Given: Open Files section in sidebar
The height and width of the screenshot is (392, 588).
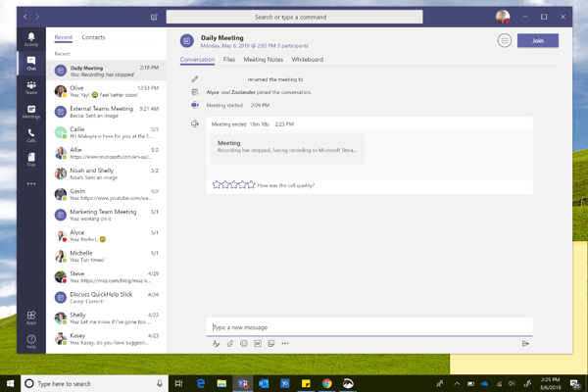Looking at the screenshot, I should [31, 160].
